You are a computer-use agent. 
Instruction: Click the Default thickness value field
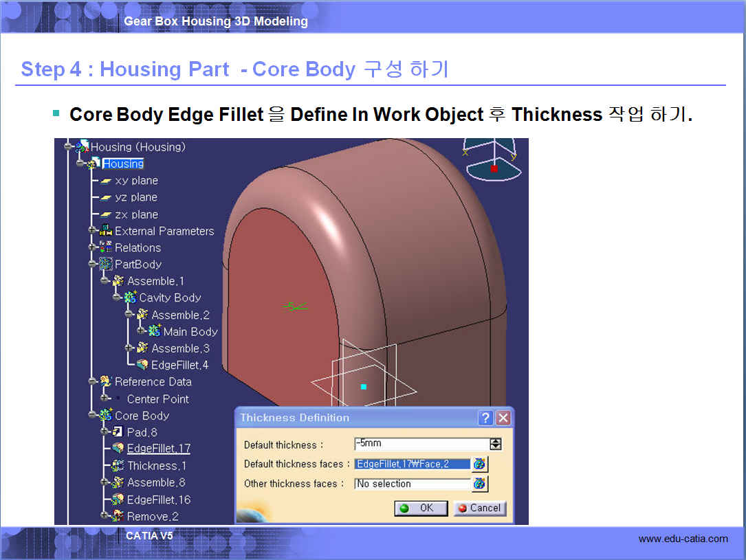(x=419, y=444)
